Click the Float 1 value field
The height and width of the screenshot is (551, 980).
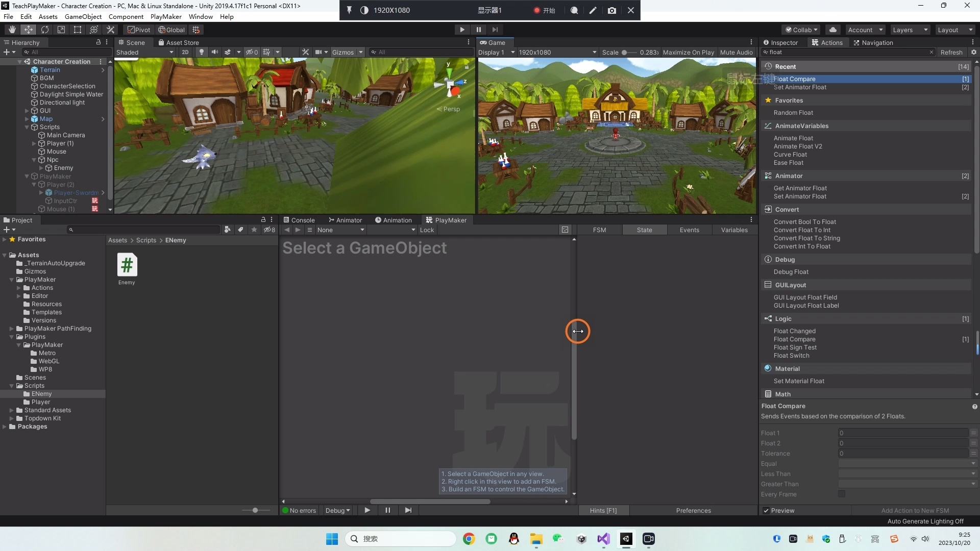(x=903, y=433)
